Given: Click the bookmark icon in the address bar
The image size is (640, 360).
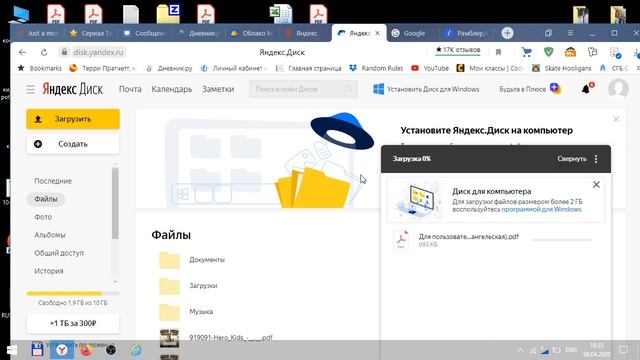Looking at the screenshot, I should click(x=498, y=52).
